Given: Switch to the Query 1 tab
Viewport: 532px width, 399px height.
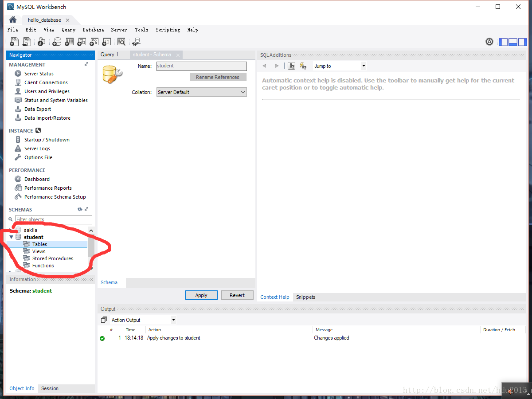Looking at the screenshot, I should coord(110,55).
